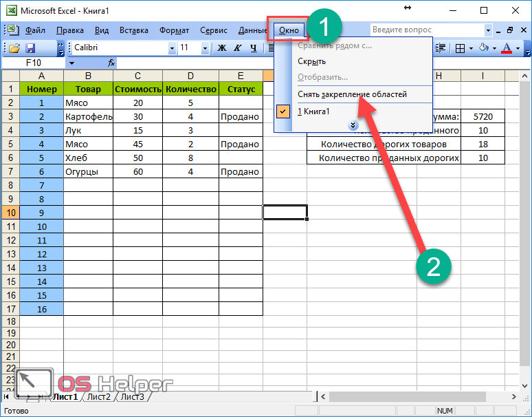Screen dimensions: 532x417
Task: Click the Excel workbook icon in menu bar
Action: pyautogui.click(x=12, y=30)
